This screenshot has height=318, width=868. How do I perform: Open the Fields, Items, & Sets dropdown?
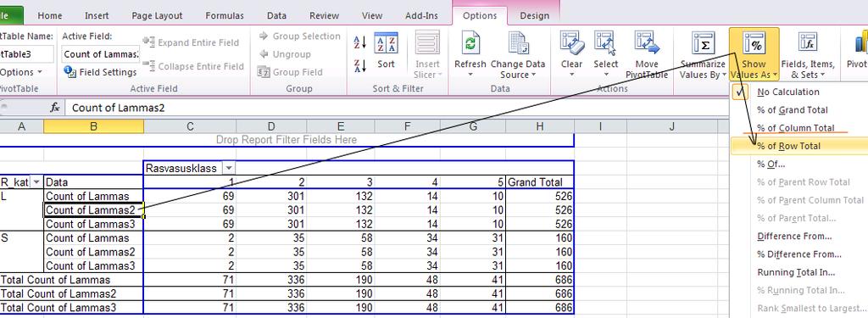click(807, 55)
